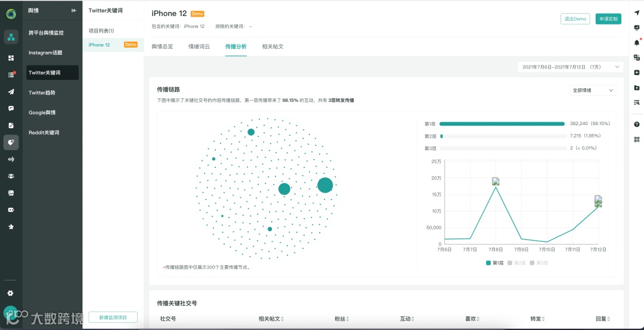Click the 项目列表(1) heading
The width and height of the screenshot is (644, 330).
click(x=101, y=31)
